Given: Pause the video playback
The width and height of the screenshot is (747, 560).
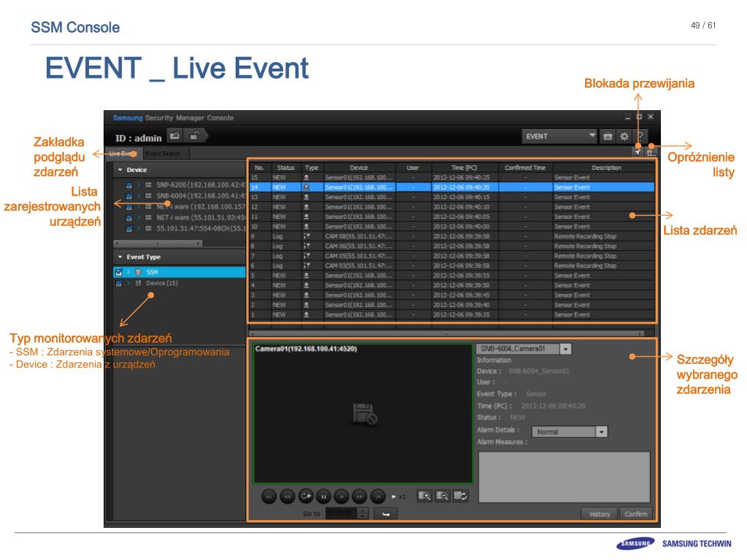Looking at the screenshot, I should click(x=323, y=497).
